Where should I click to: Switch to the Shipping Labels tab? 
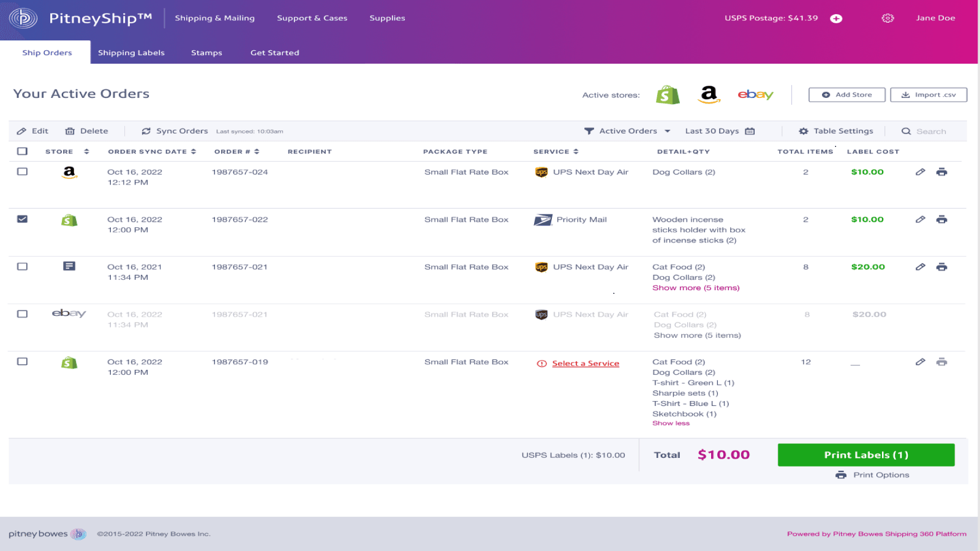pos(131,53)
